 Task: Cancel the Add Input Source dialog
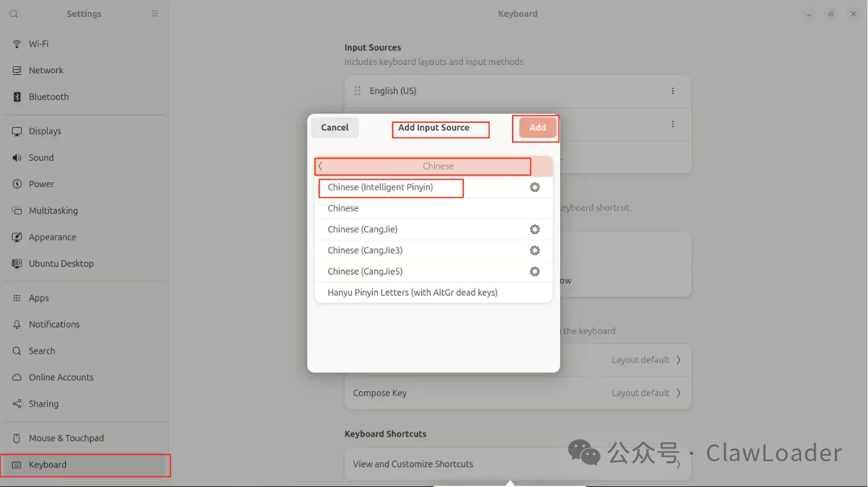click(335, 127)
